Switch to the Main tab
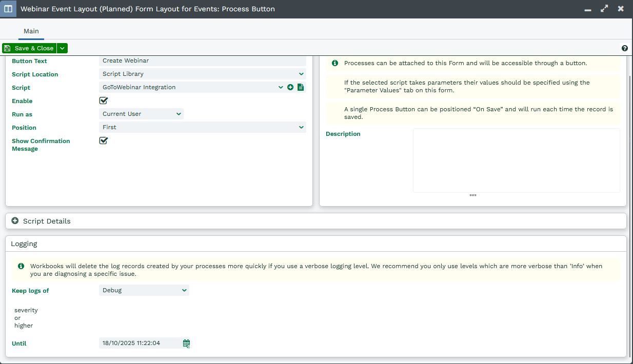The height and width of the screenshot is (364, 633). click(x=31, y=31)
